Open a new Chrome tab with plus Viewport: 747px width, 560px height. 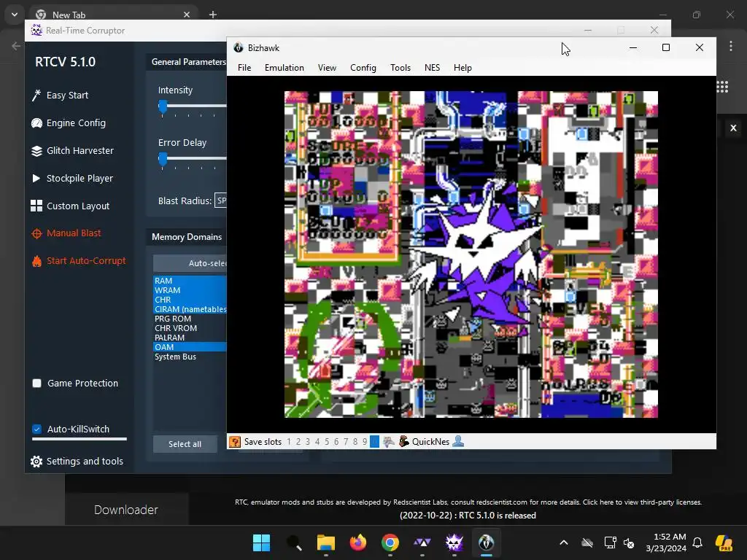coord(213,15)
